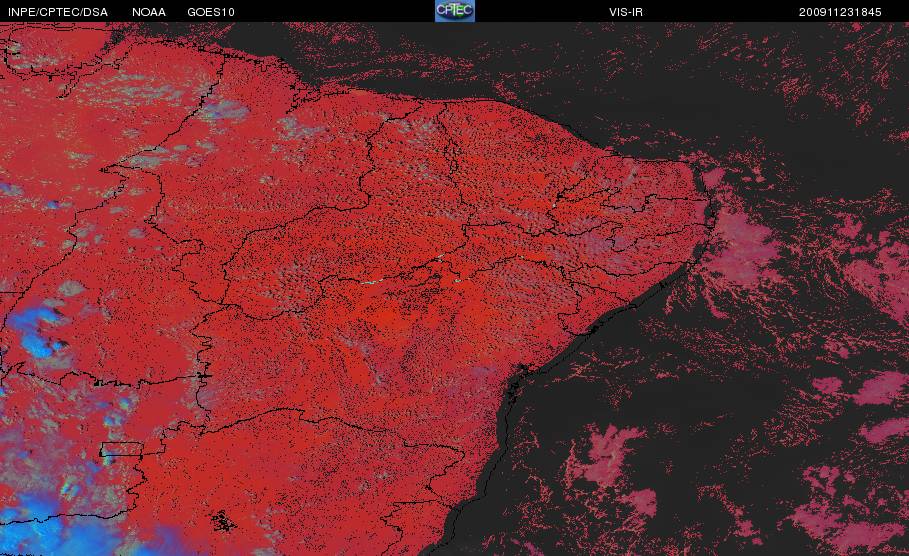Click the VIS-IR channel label
909x556 pixels.
tap(626, 12)
